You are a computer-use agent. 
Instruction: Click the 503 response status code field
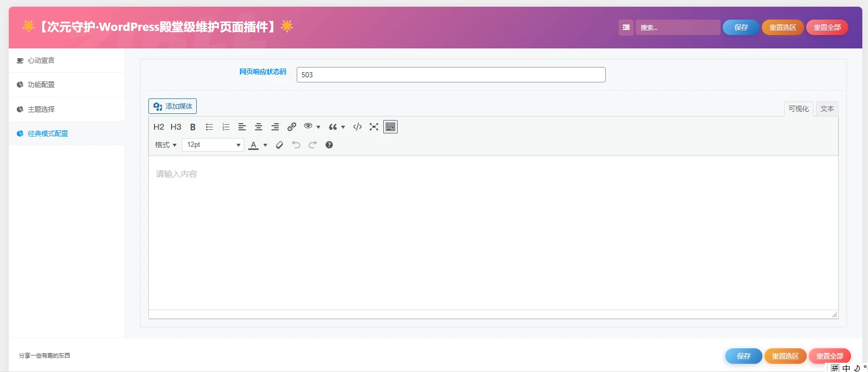point(451,75)
